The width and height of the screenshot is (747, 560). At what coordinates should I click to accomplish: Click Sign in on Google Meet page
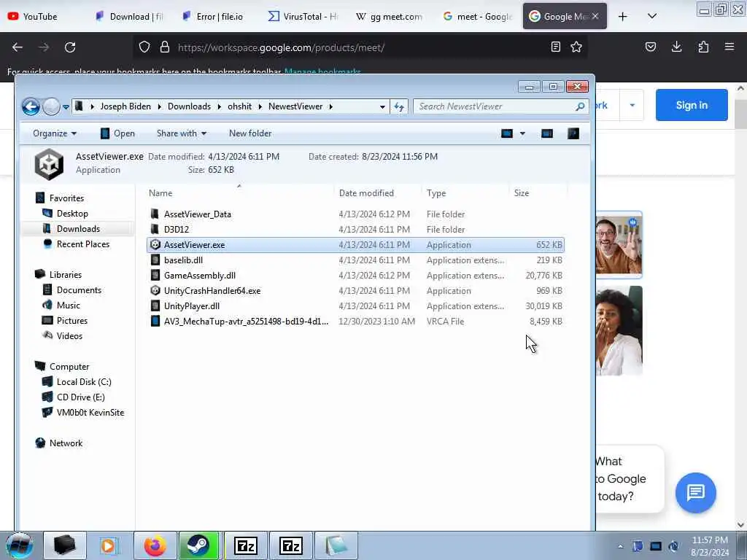tap(692, 105)
